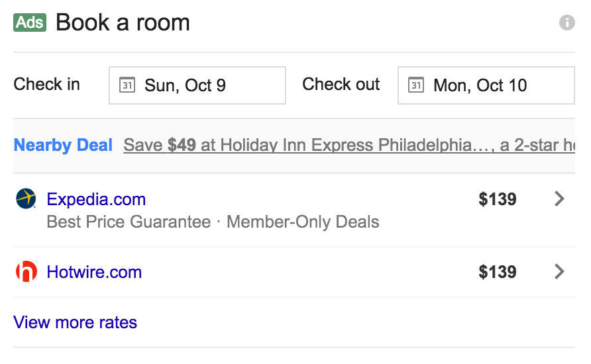Open the Expedia.com link
Screen dimensions: 591x364
[x=96, y=199]
